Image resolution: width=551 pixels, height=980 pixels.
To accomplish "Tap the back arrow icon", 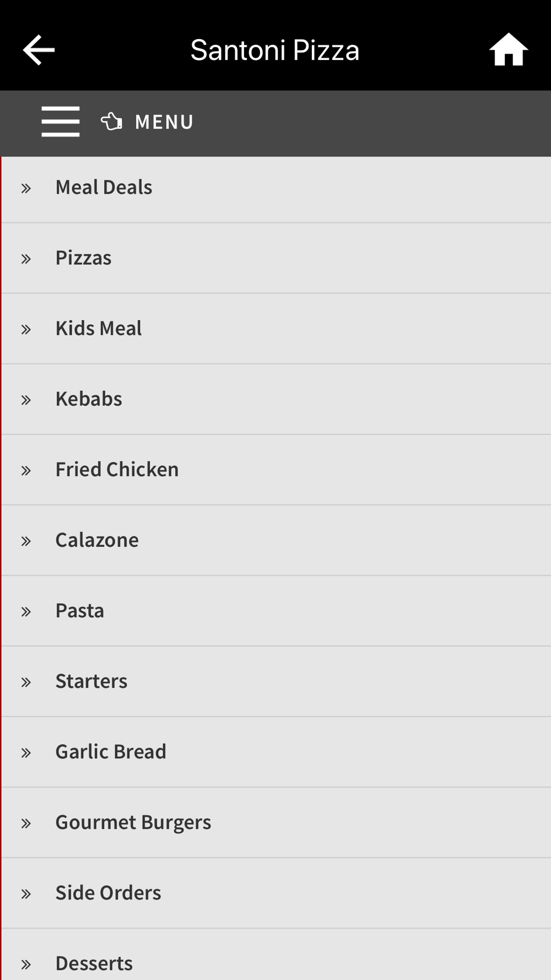I will coord(39,50).
